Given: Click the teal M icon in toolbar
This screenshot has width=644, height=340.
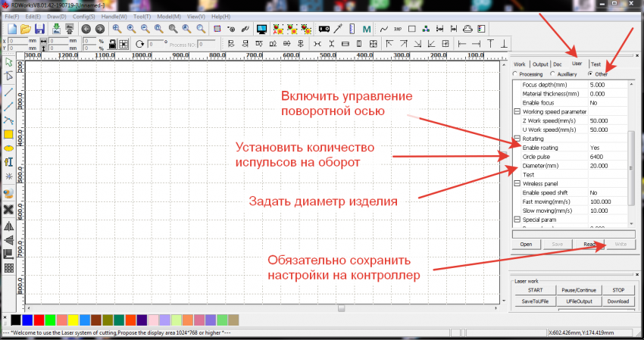Looking at the screenshot, I should coord(367,30).
